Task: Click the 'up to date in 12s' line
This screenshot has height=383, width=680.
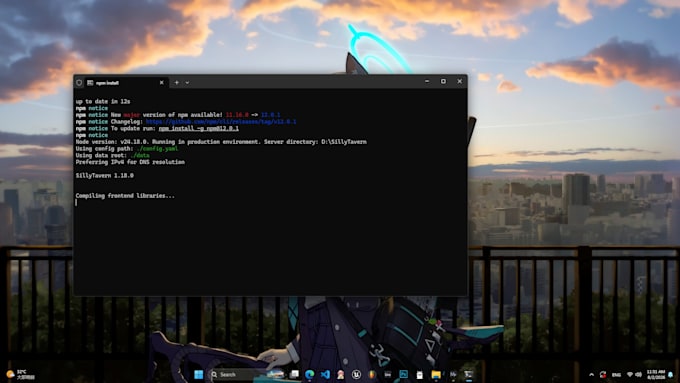Action: [x=103, y=101]
